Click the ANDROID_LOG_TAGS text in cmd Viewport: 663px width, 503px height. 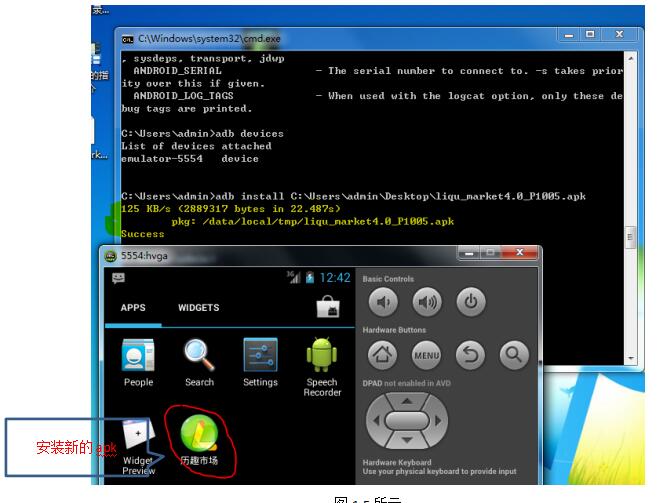[x=184, y=96]
